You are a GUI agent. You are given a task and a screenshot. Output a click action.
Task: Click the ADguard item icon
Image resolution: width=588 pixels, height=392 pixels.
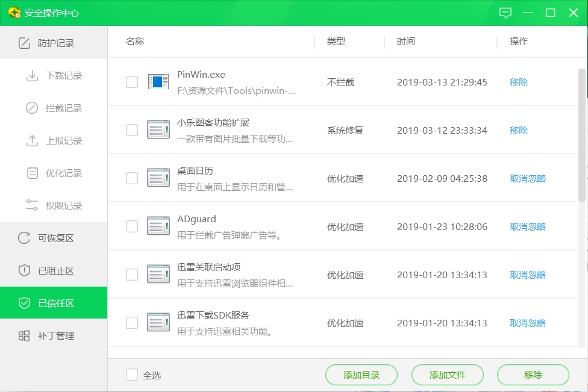click(158, 226)
